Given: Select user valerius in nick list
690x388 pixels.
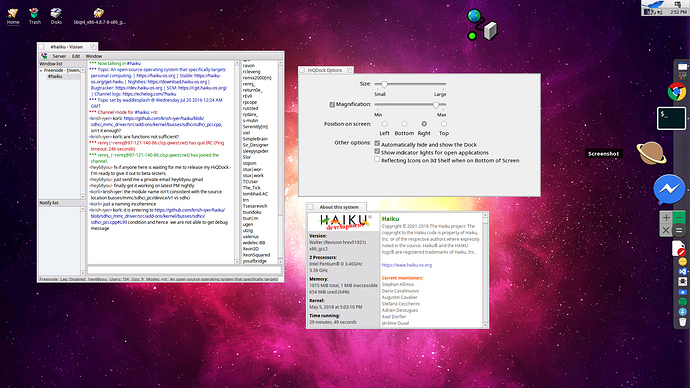Looking at the screenshot, I should (x=250, y=236).
